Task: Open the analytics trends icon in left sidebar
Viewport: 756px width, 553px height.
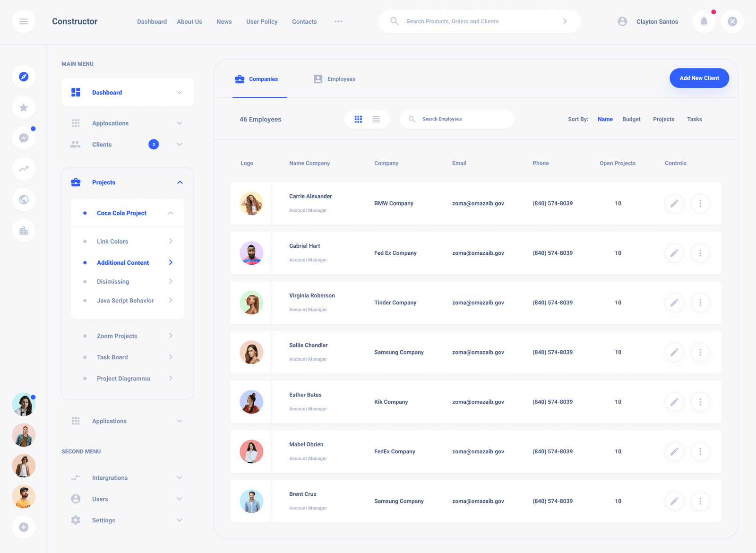Action: point(24,169)
